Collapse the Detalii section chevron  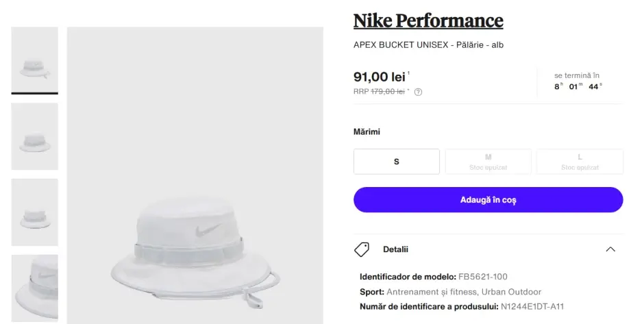(x=610, y=249)
